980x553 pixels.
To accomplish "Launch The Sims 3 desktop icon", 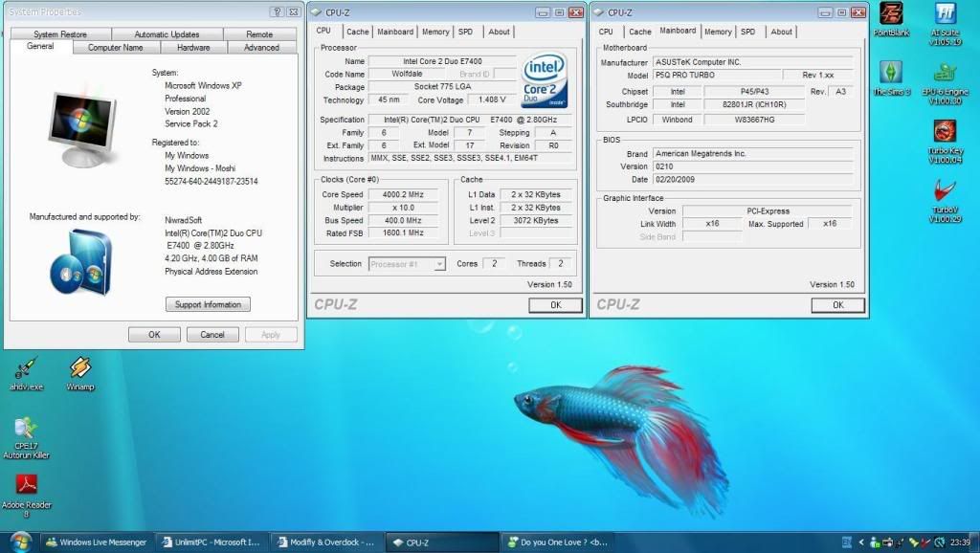I will point(890,74).
